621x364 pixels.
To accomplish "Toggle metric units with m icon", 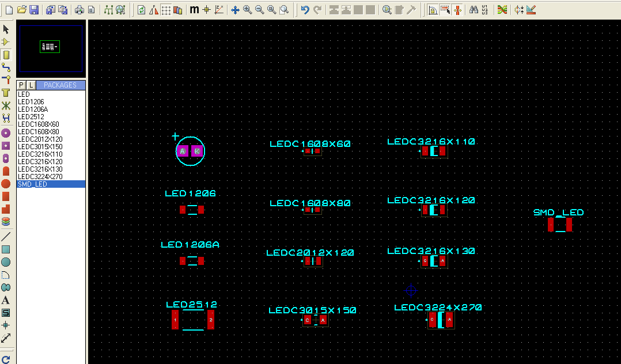I will (194, 10).
